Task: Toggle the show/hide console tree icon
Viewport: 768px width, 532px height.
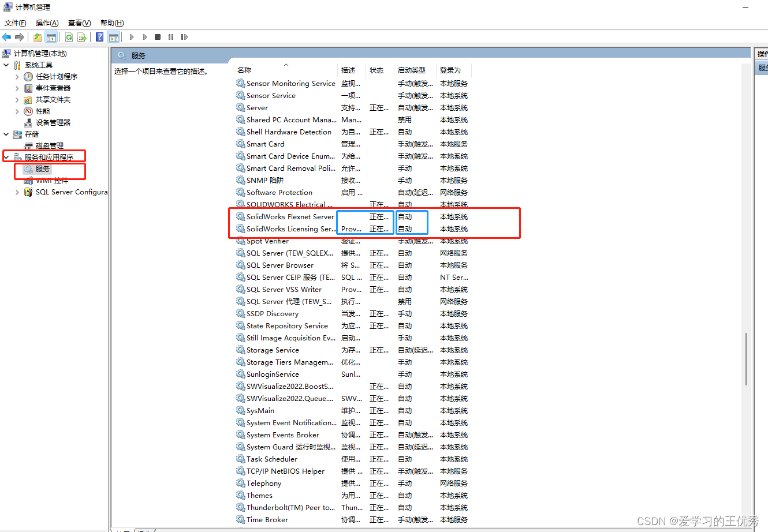Action: pyautogui.click(x=51, y=37)
